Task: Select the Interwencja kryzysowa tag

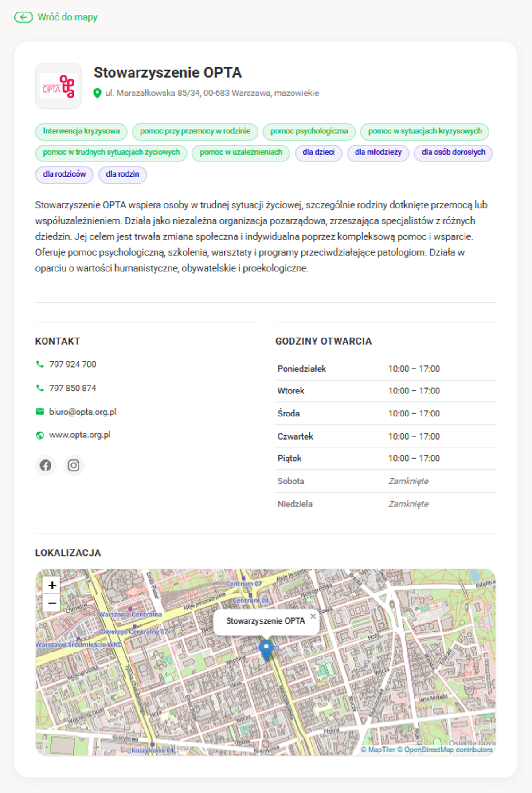Action: pyautogui.click(x=81, y=131)
